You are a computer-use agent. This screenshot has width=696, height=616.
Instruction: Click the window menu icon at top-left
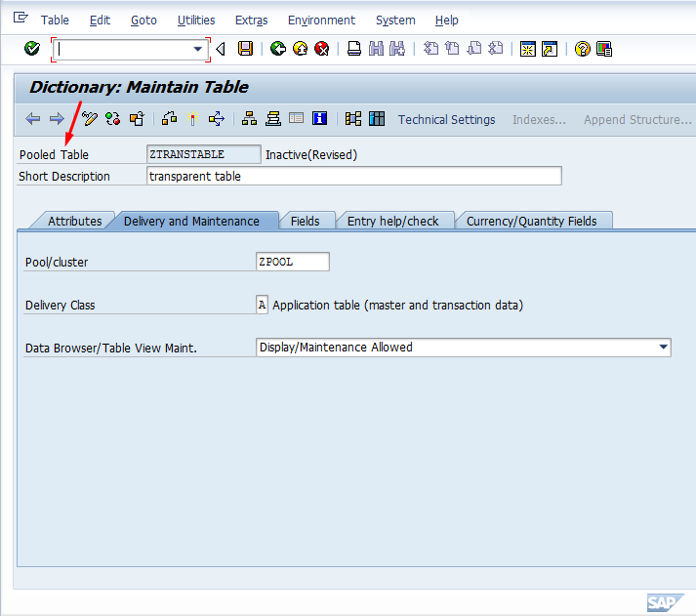pyautogui.click(x=20, y=18)
